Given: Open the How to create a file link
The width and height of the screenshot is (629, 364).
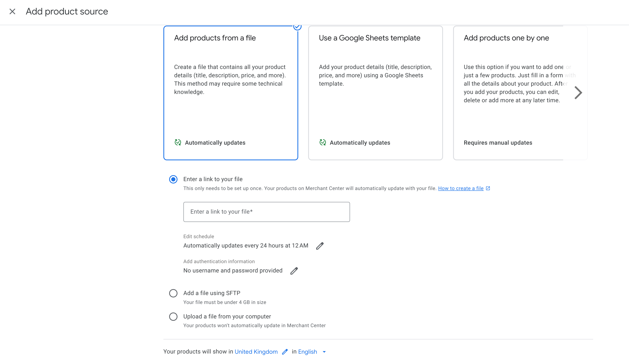Looking at the screenshot, I should tap(461, 188).
